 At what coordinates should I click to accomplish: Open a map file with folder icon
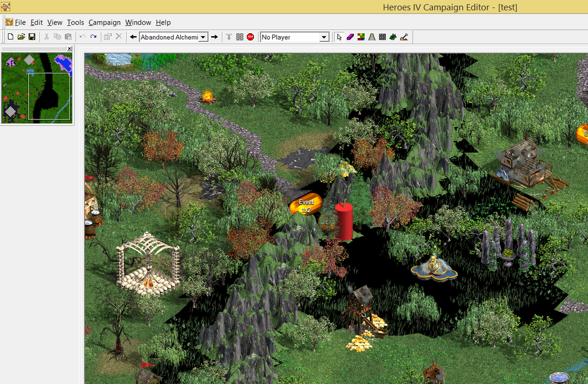pyautogui.click(x=21, y=37)
